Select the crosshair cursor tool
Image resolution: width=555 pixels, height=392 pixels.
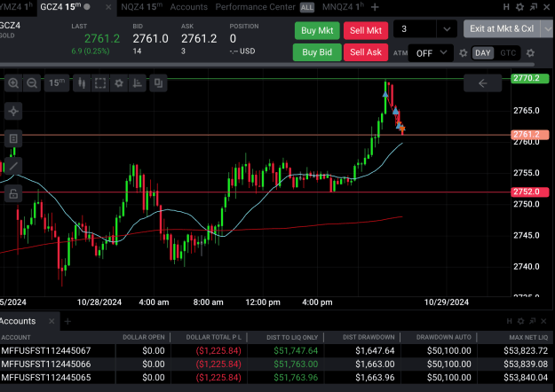pos(13,111)
